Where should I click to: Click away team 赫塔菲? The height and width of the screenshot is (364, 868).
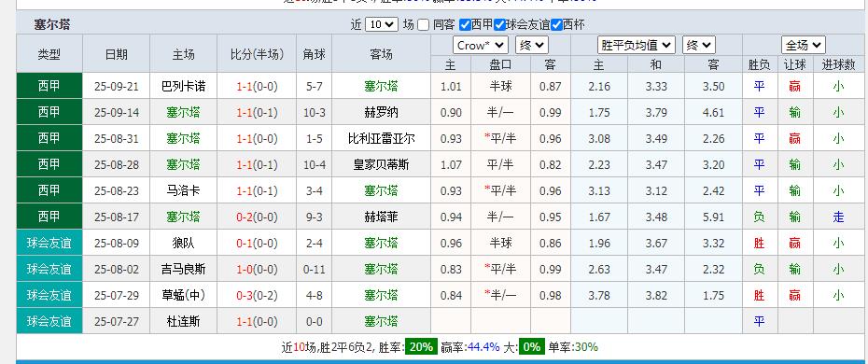point(381,217)
